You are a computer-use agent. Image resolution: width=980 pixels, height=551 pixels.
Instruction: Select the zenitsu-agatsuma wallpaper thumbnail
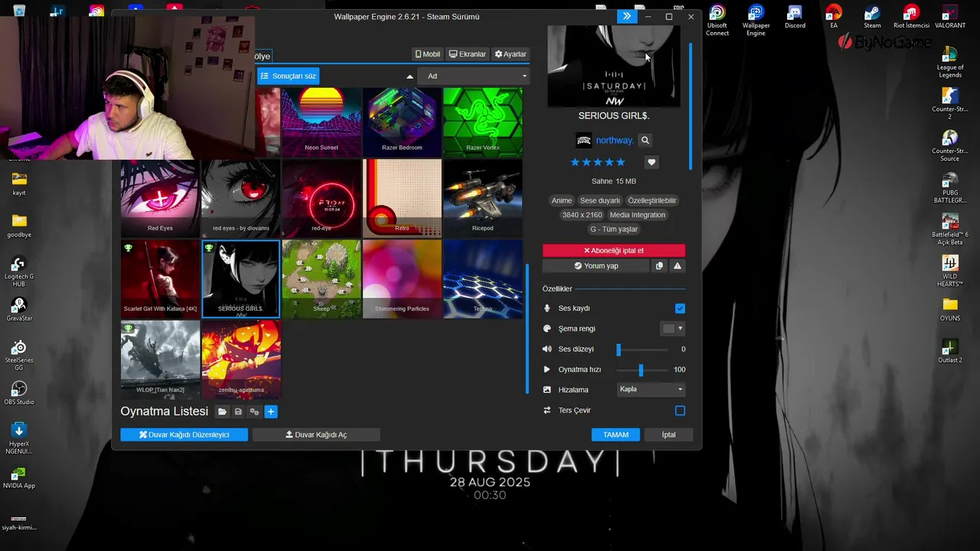pyautogui.click(x=241, y=360)
